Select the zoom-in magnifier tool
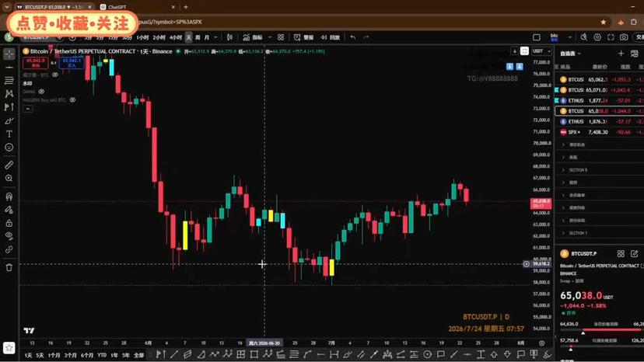The height and width of the screenshot is (362, 644). 9,179
